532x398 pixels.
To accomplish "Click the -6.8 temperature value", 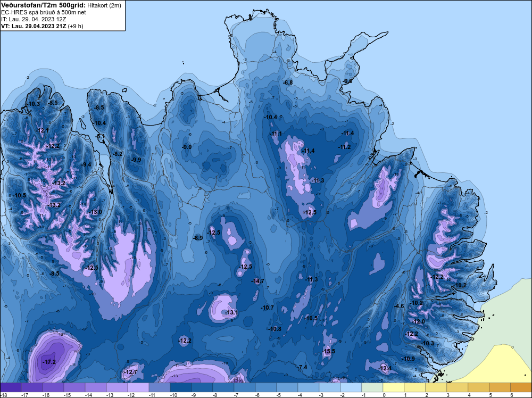I will (288, 83).
